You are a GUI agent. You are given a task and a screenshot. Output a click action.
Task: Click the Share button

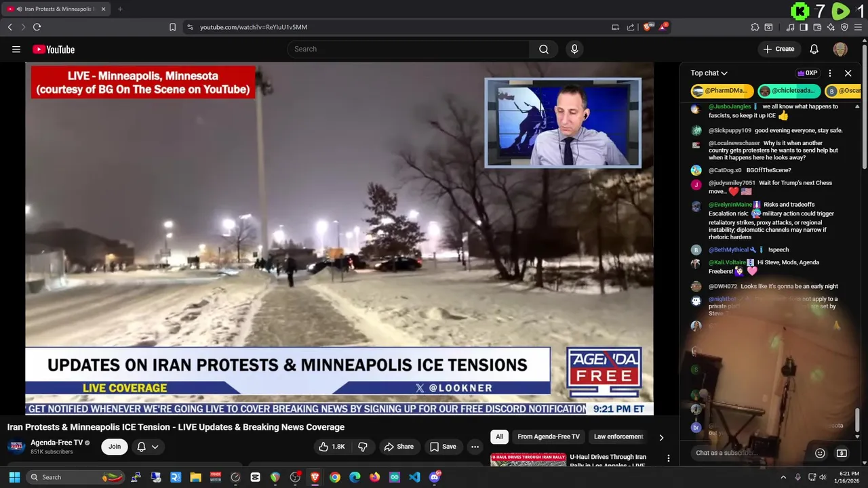[x=398, y=447]
